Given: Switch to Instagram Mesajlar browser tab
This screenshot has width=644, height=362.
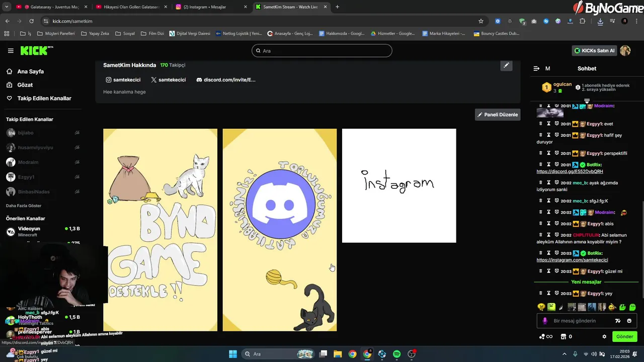Looking at the screenshot, I should tap(211, 7).
